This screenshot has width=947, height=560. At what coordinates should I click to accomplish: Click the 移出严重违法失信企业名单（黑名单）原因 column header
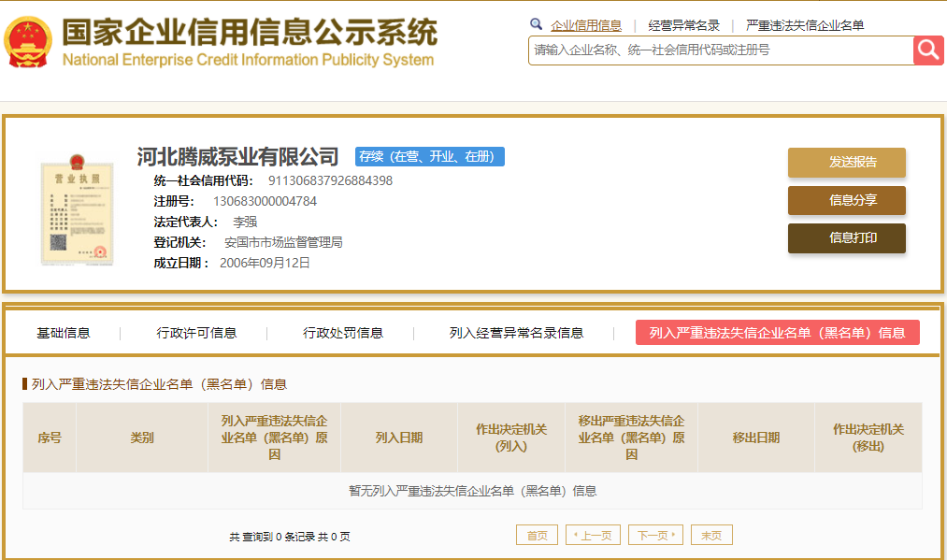pyautogui.click(x=631, y=438)
